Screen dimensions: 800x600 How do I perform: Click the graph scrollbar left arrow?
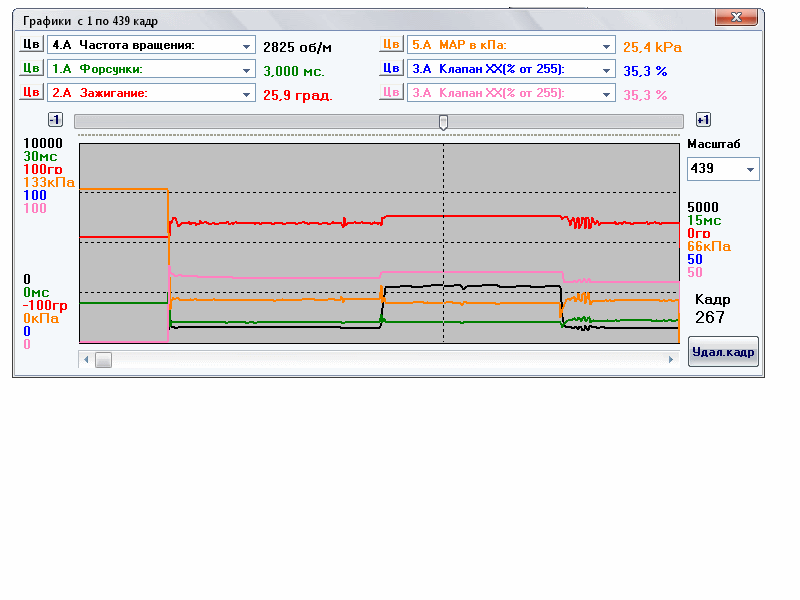click(86, 359)
